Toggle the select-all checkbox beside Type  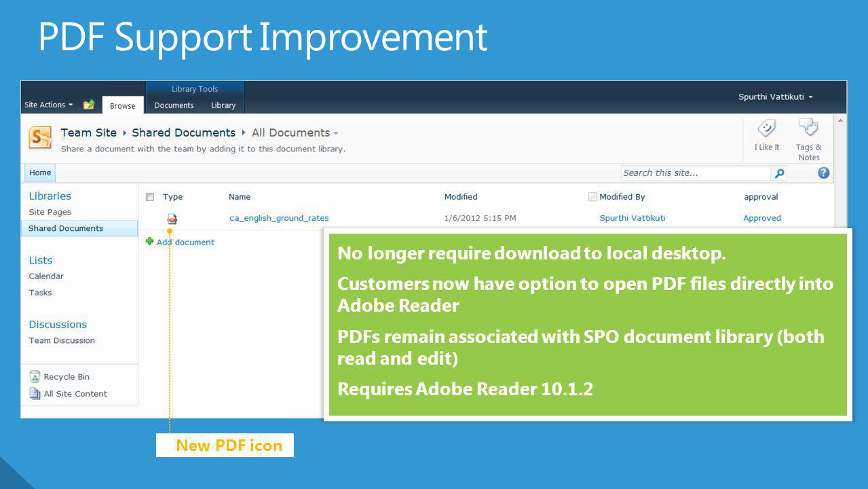click(150, 197)
